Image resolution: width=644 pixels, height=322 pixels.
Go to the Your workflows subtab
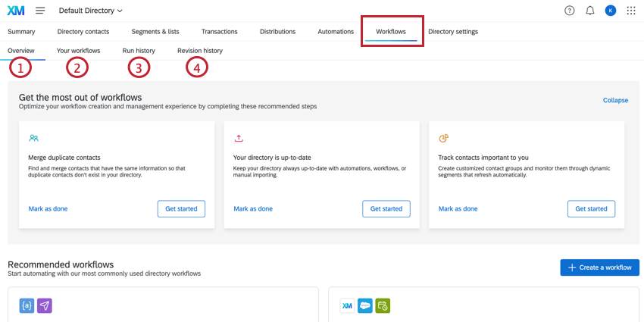tap(78, 51)
